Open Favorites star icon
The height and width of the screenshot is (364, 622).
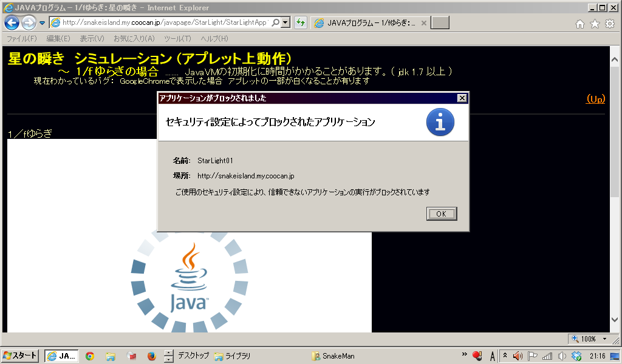click(x=595, y=24)
